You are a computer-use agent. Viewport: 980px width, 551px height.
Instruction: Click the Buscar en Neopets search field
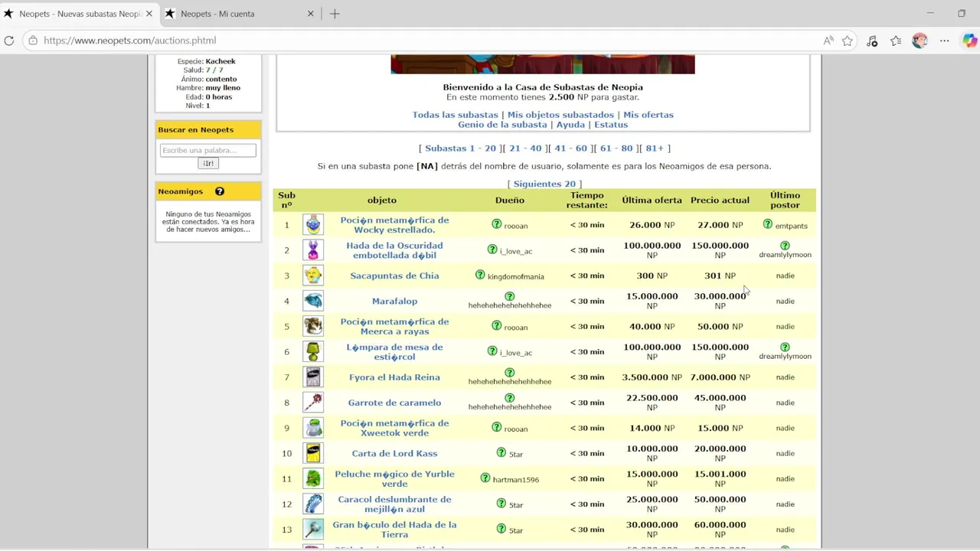coord(208,150)
